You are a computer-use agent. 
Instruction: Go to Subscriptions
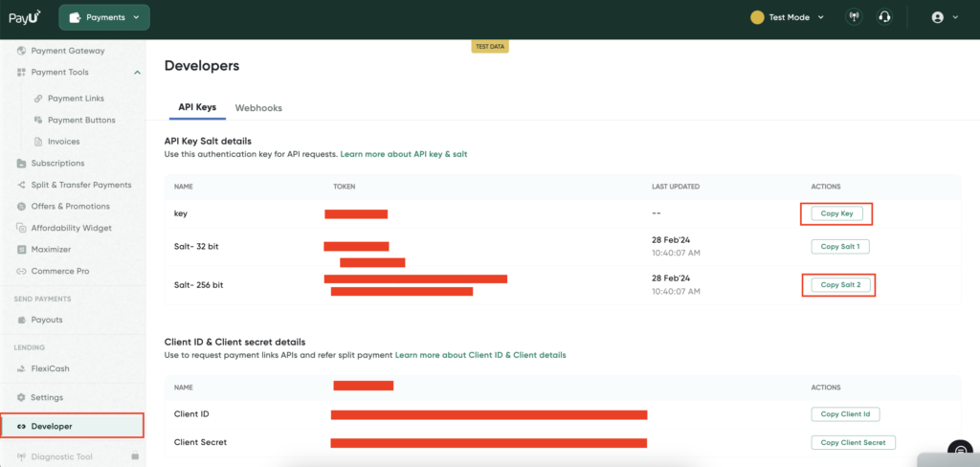tap(57, 164)
